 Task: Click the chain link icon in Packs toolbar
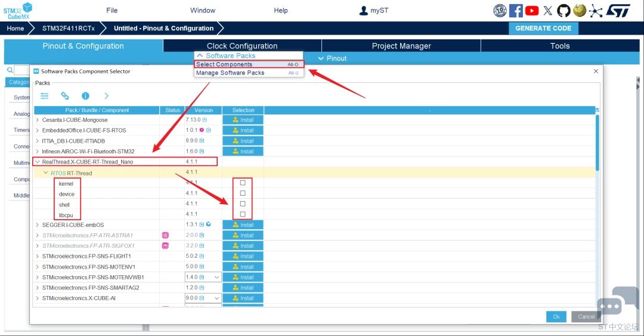pos(65,96)
